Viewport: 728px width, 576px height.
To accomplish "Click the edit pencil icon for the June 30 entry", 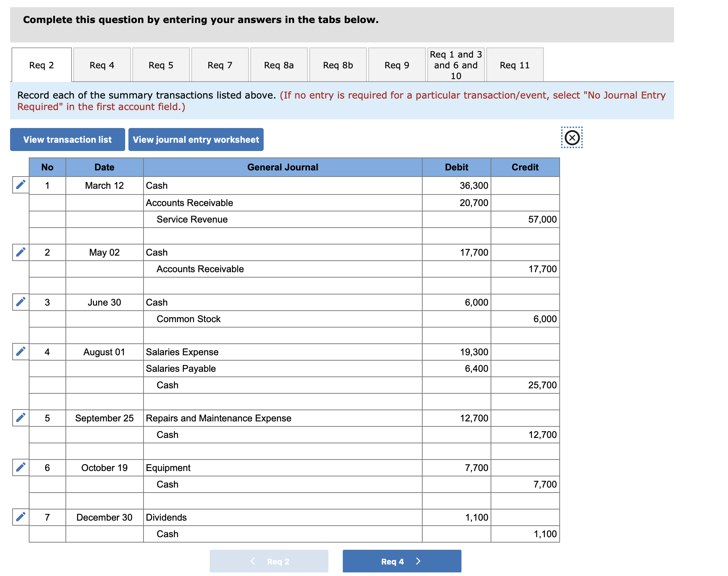I will tap(20, 302).
